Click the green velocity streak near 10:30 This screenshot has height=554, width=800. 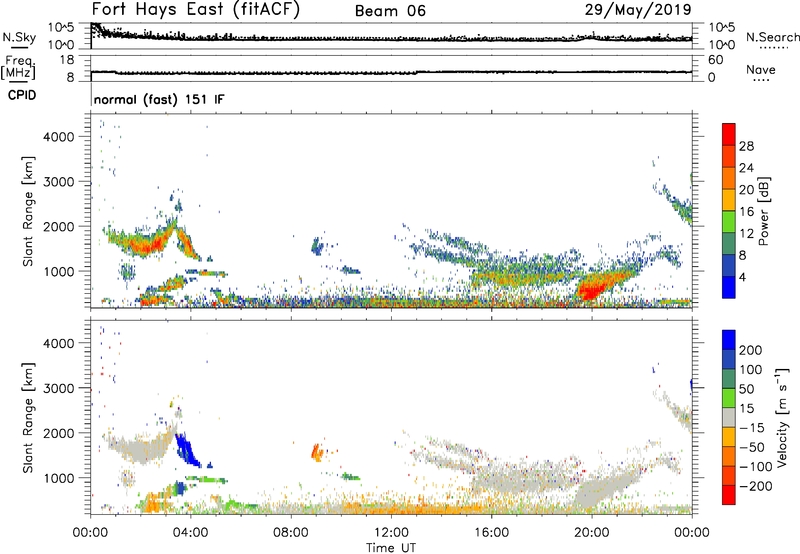coord(351,477)
